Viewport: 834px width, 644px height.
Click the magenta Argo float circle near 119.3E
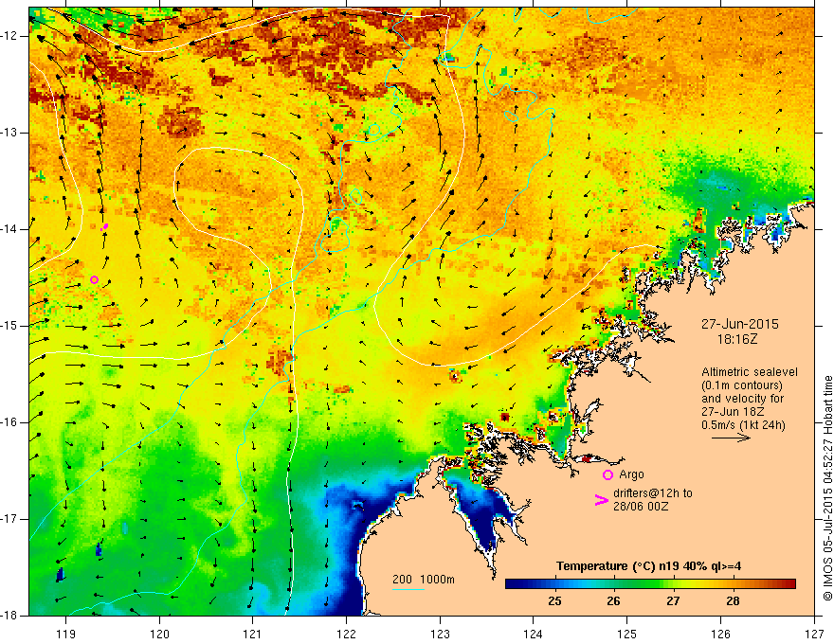(x=94, y=279)
